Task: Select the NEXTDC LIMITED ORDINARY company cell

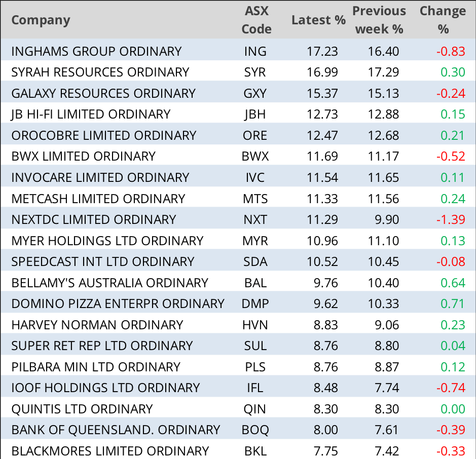Action: [93, 219]
